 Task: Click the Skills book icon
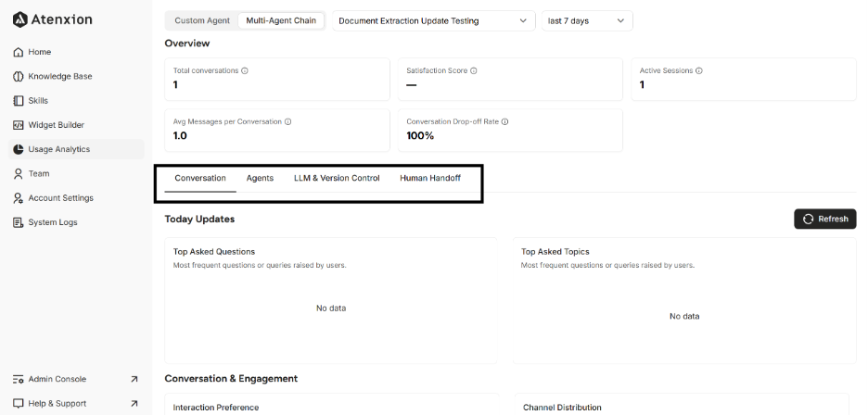tap(18, 101)
